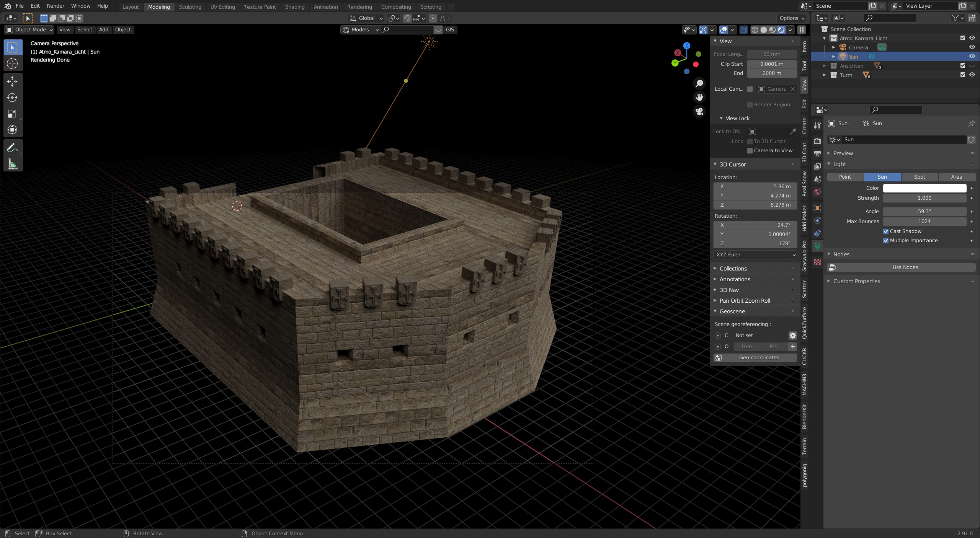The image size is (980, 538).
Task: Open the Render menu
Action: pos(55,6)
